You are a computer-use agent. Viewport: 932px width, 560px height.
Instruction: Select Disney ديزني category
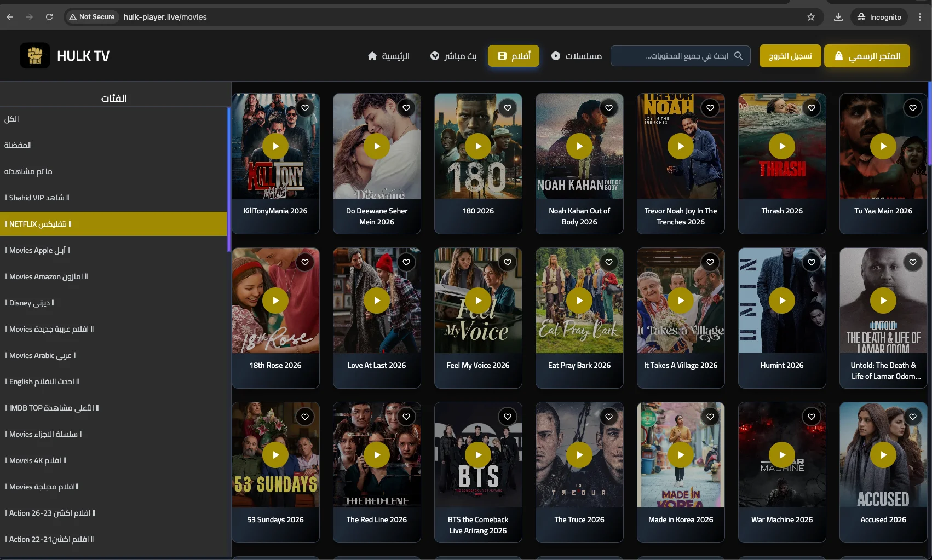coord(113,303)
